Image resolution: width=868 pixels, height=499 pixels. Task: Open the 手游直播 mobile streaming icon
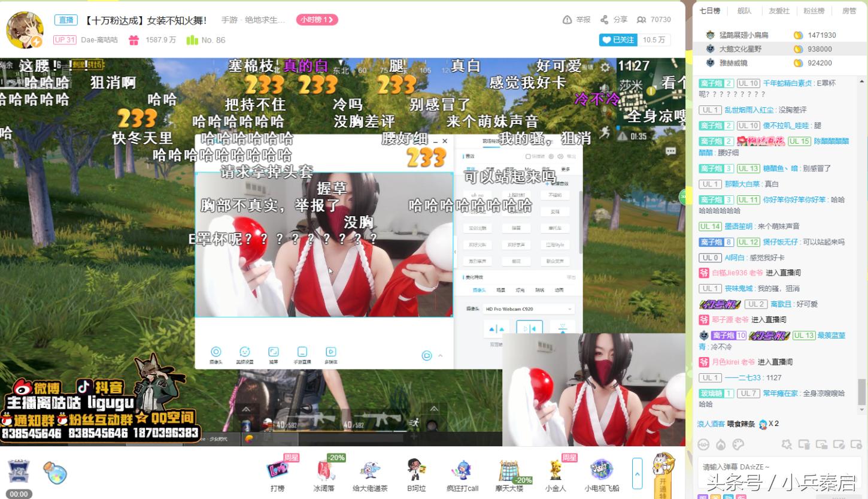click(x=302, y=351)
